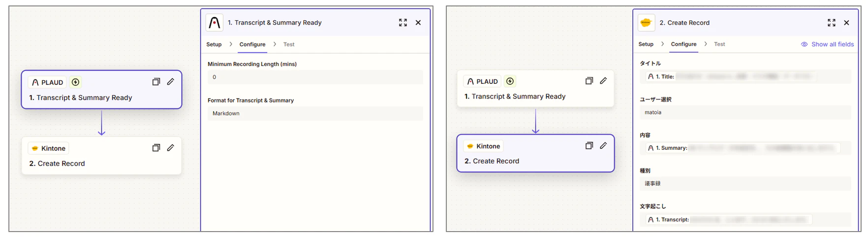The width and height of the screenshot is (868, 238).
Task: Click the PLAUD step's pencil icon beside the Create Record panel
Action: point(604,81)
